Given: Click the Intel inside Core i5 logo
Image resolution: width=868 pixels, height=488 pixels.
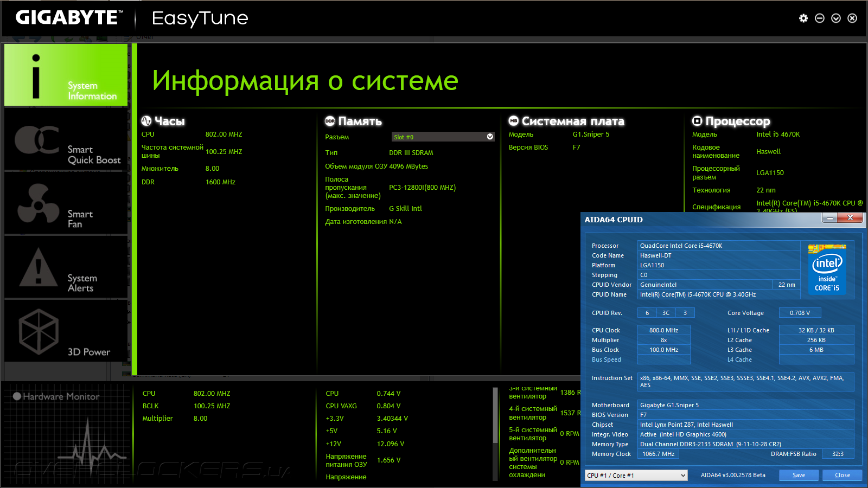Looking at the screenshot, I should (x=827, y=269).
